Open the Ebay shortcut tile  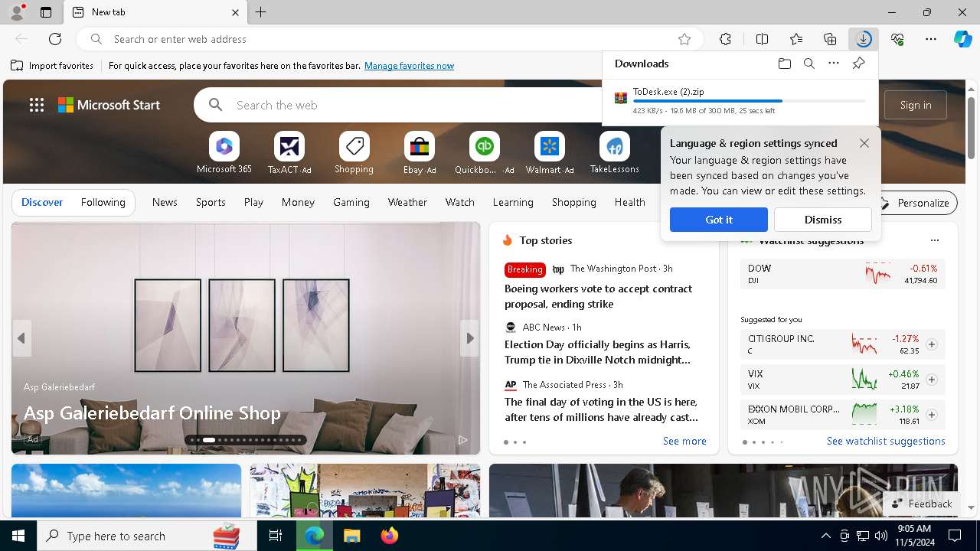[420, 153]
